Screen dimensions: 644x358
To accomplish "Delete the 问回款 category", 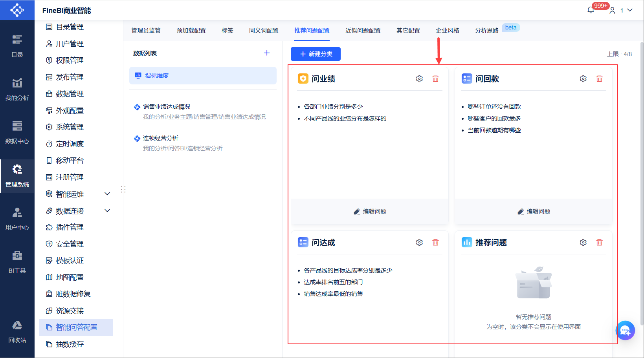I will pos(599,79).
